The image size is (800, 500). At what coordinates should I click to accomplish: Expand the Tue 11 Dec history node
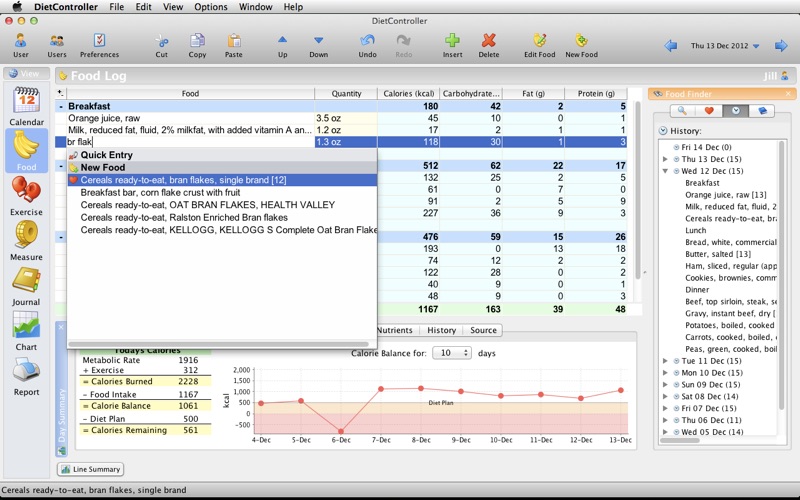pyautogui.click(x=665, y=361)
